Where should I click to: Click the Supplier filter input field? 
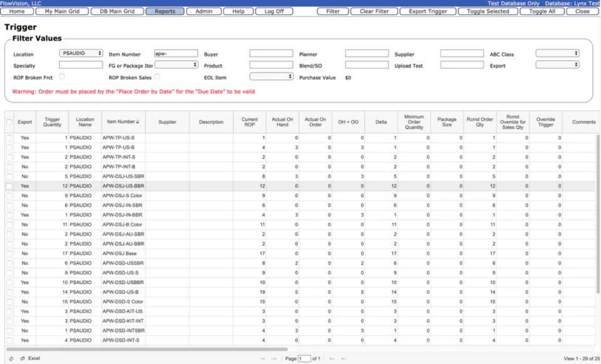tap(462, 53)
